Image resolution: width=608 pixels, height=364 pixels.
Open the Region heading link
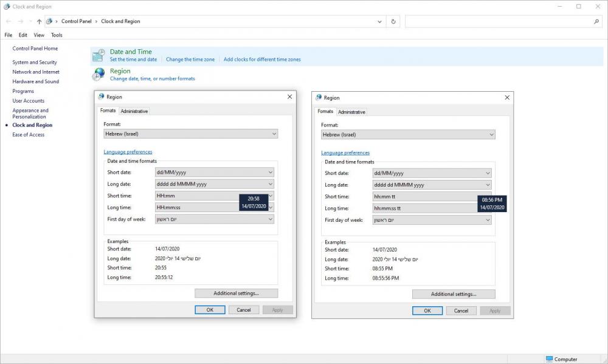[x=120, y=71]
